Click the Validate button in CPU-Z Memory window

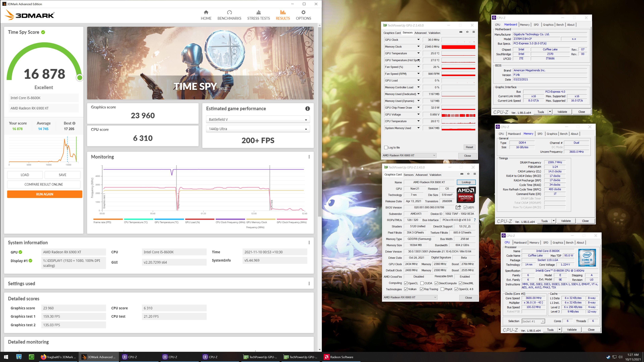coord(566,221)
